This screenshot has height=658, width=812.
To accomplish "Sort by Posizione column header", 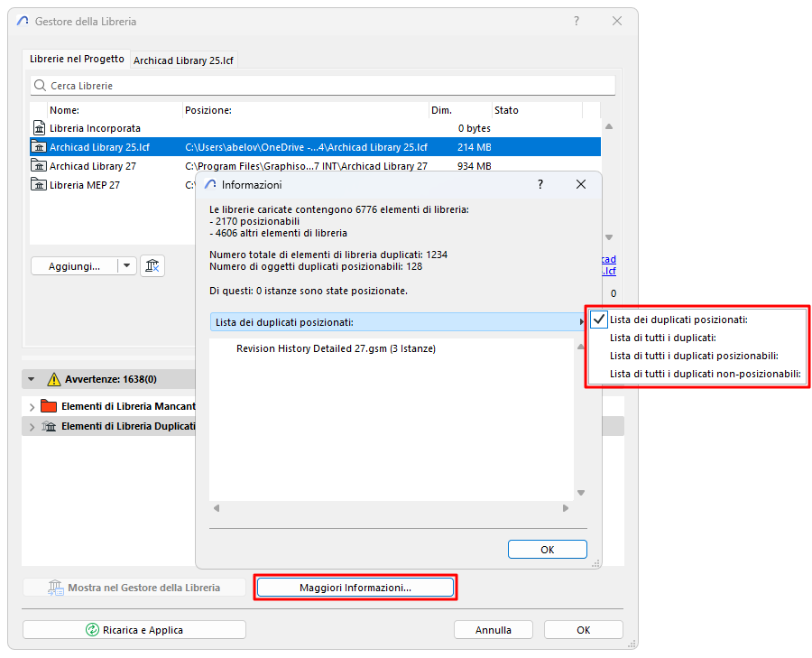I will point(306,110).
